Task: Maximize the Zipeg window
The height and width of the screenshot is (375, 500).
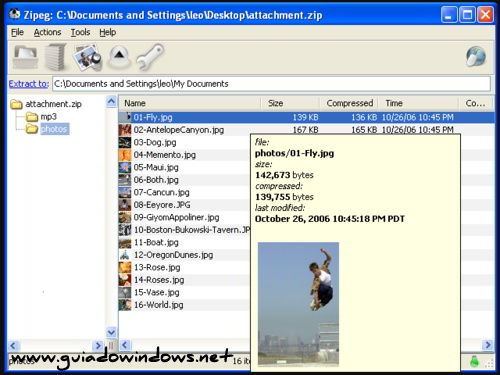Action: pyautogui.click(x=467, y=15)
